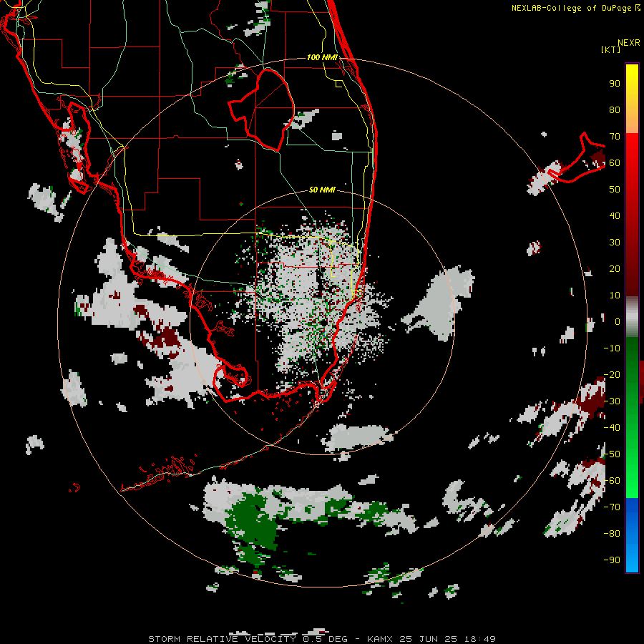Viewport: 644px width, 644px height.
Task: Click the 60 value on velocity scale
Action: click(x=615, y=162)
